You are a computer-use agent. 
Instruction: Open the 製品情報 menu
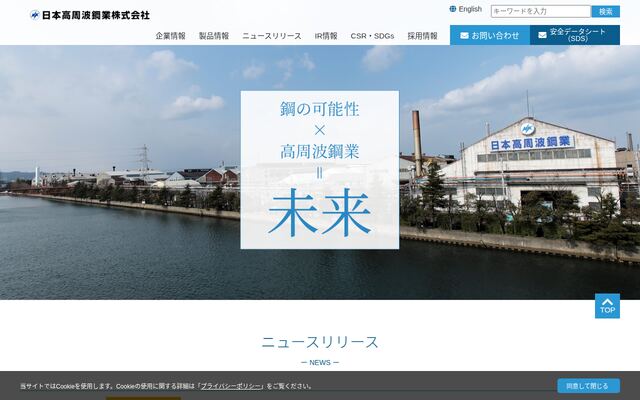point(214,36)
